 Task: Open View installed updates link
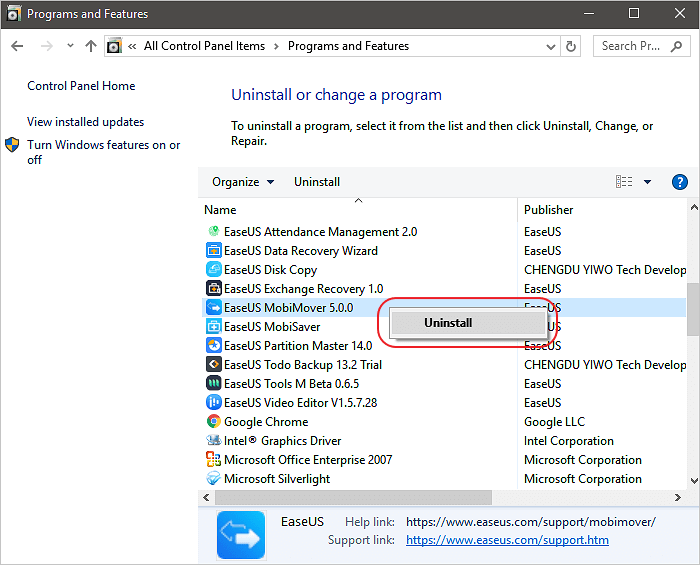tap(86, 122)
